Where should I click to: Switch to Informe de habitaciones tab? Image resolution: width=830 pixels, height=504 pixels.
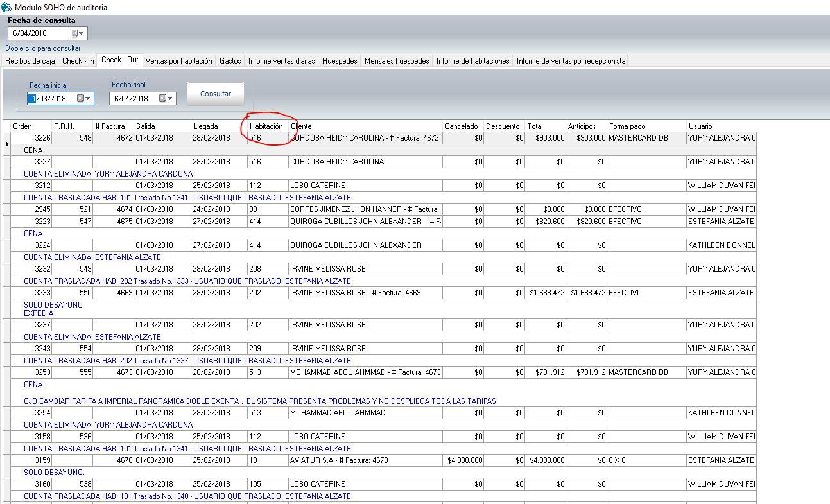click(x=472, y=61)
